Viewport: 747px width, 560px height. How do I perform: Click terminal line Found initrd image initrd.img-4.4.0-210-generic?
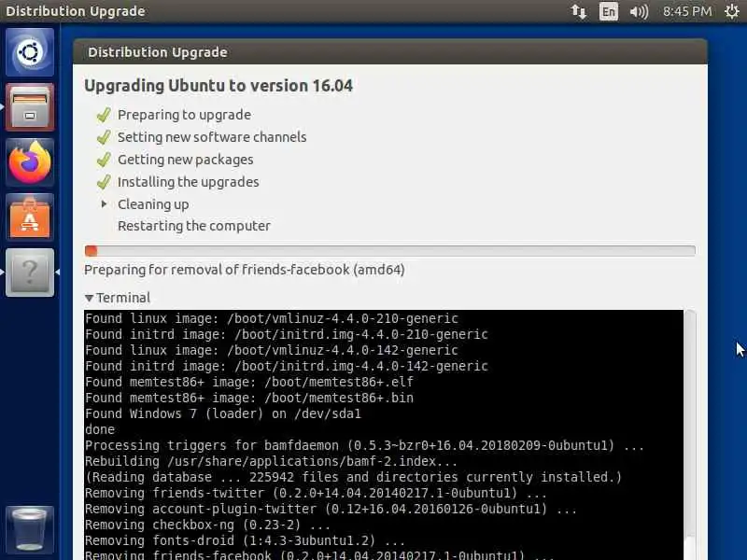287,334
